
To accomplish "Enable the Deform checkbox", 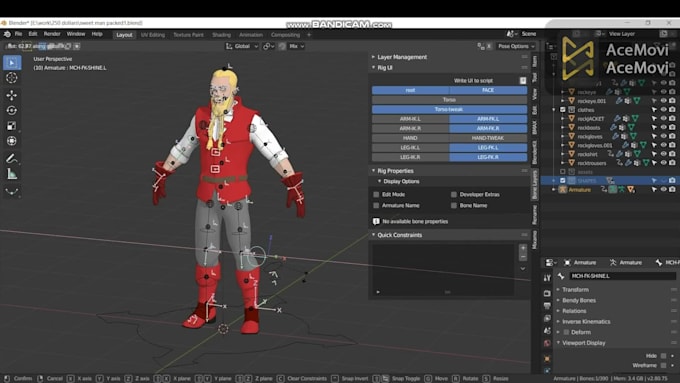I will 566,332.
